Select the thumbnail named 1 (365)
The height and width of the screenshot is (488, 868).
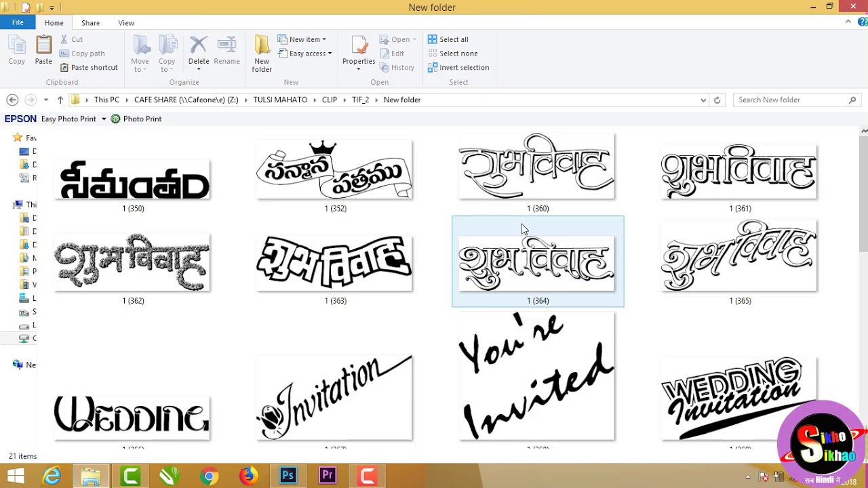point(739,256)
